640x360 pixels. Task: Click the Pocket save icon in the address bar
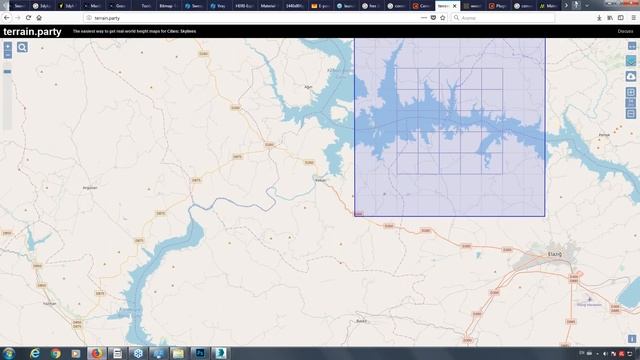point(433,18)
